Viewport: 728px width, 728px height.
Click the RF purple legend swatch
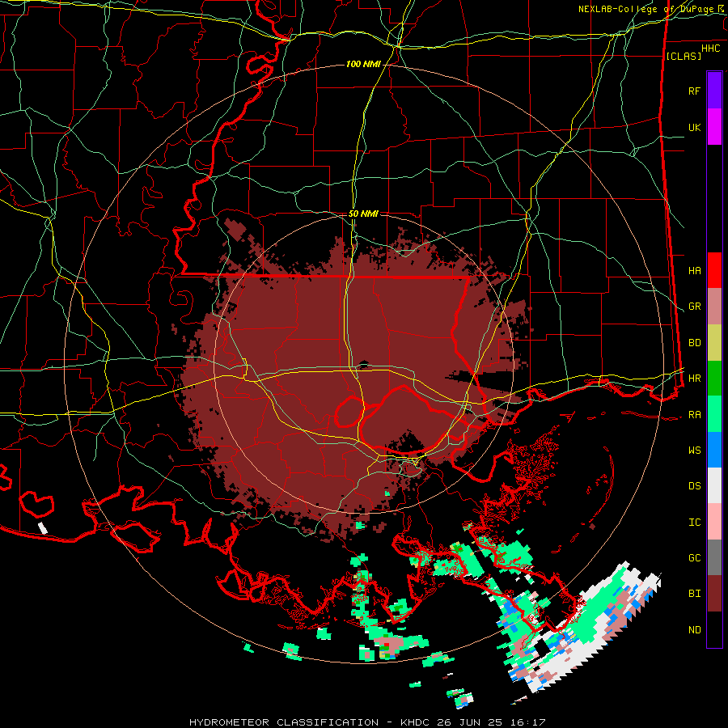[x=714, y=91]
